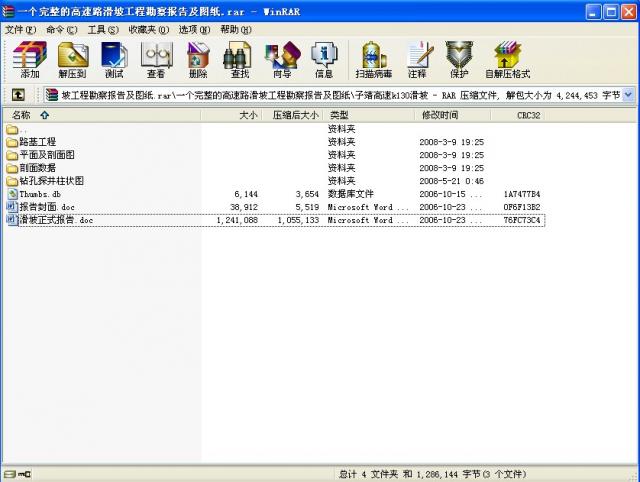This screenshot has height=482, width=640.
Task: Open the 查看 (View) toolbar icon
Action: [x=156, y=58]
